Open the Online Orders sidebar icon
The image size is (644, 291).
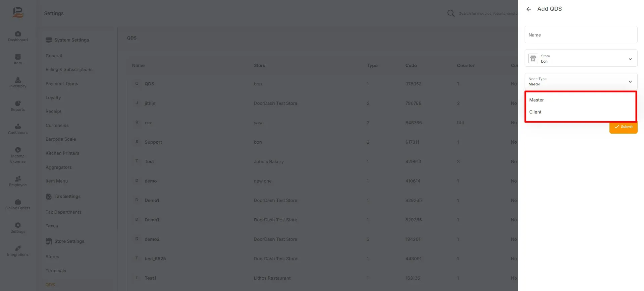click(x=18, y=202)
